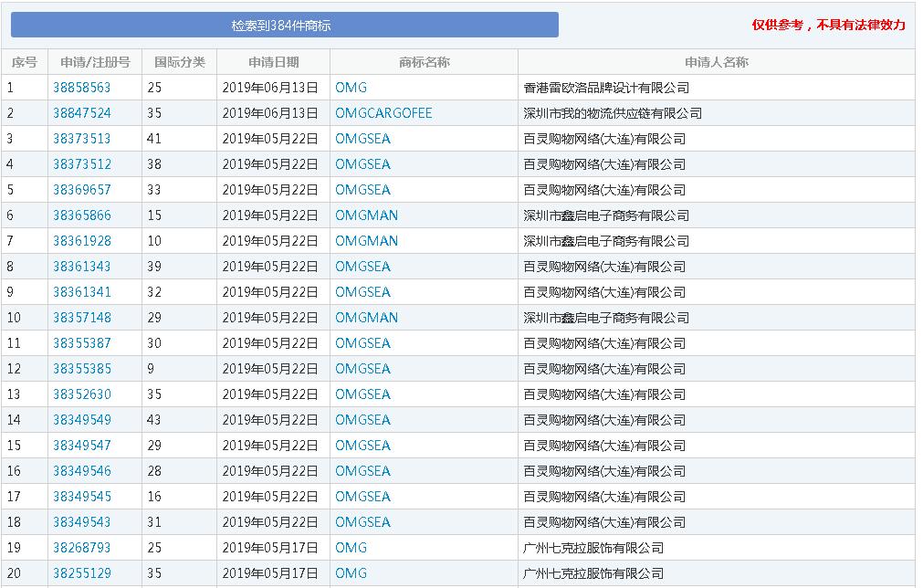The image size is (923, 588).
Task: Click the OMGCARGOFEE trademark name
Action: (383, 113)
